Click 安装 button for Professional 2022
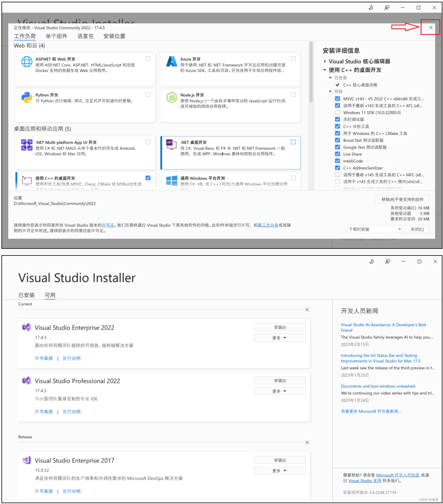Image resolution: width=443 pixels, height=504 pixels. 280,380
